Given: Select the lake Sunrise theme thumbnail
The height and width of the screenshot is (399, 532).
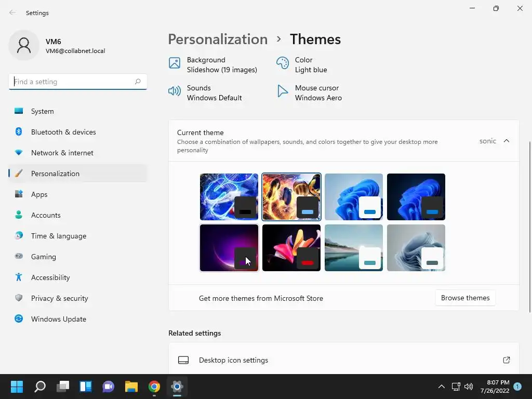Looking at the screenshot, I should (x=353, y=248).
